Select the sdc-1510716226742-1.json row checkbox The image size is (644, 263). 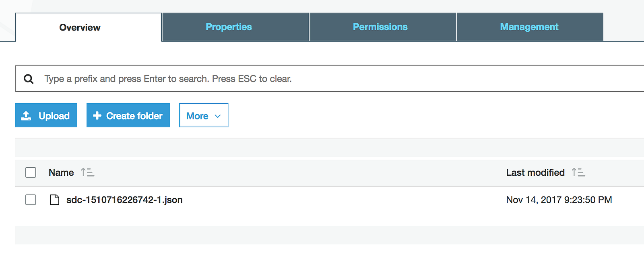pos(31,200)
